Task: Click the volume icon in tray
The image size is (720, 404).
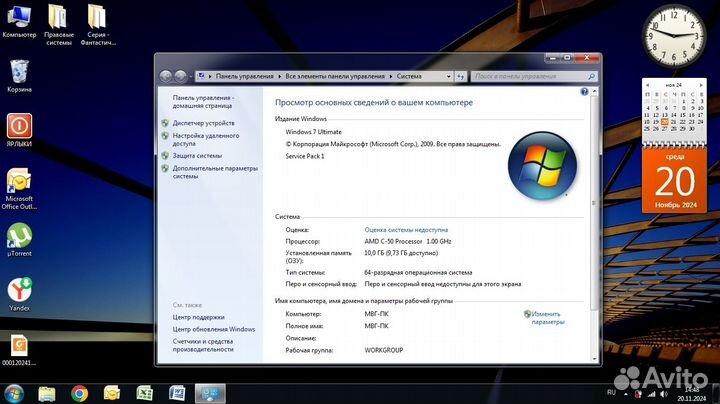Action: pos(664,394)
